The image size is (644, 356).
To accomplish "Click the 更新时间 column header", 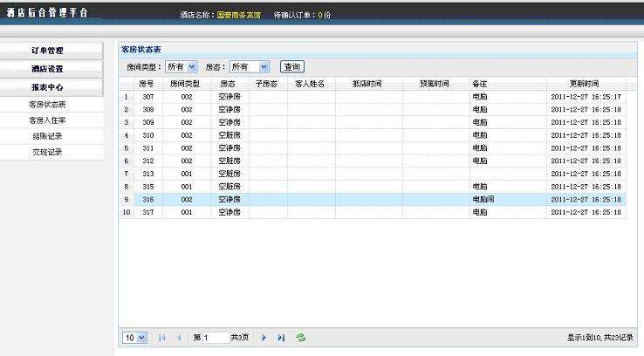I will pyautogui.click(x=584, y=84).
